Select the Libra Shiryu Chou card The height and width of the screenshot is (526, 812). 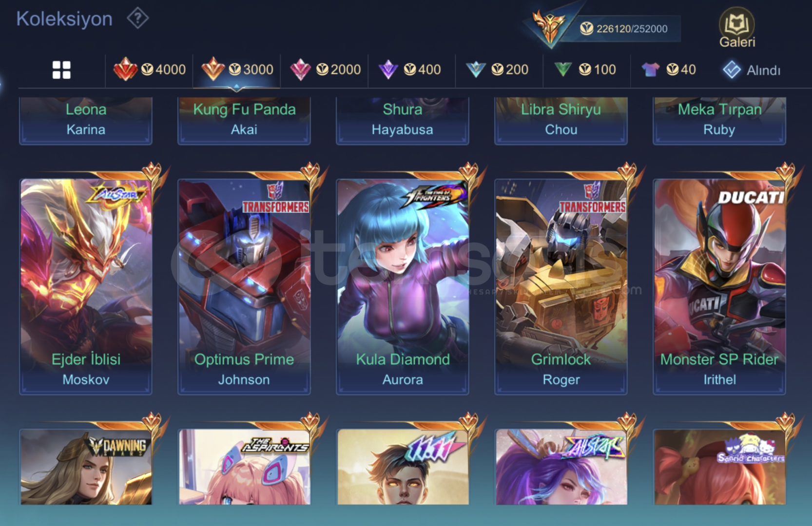[x=561, y=120]
